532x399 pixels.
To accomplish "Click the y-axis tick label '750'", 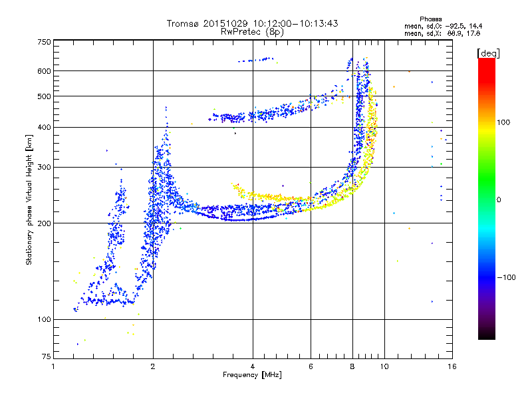I will click(x=44, y=42).
